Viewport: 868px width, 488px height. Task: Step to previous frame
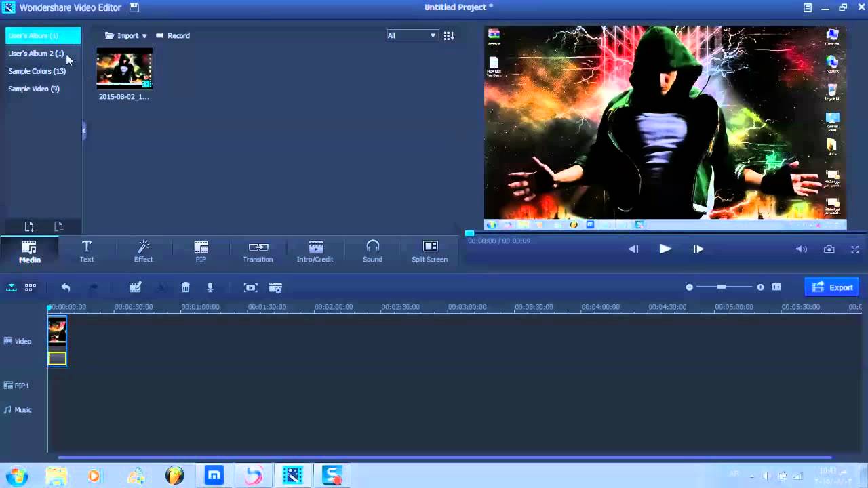pos(633,249)
